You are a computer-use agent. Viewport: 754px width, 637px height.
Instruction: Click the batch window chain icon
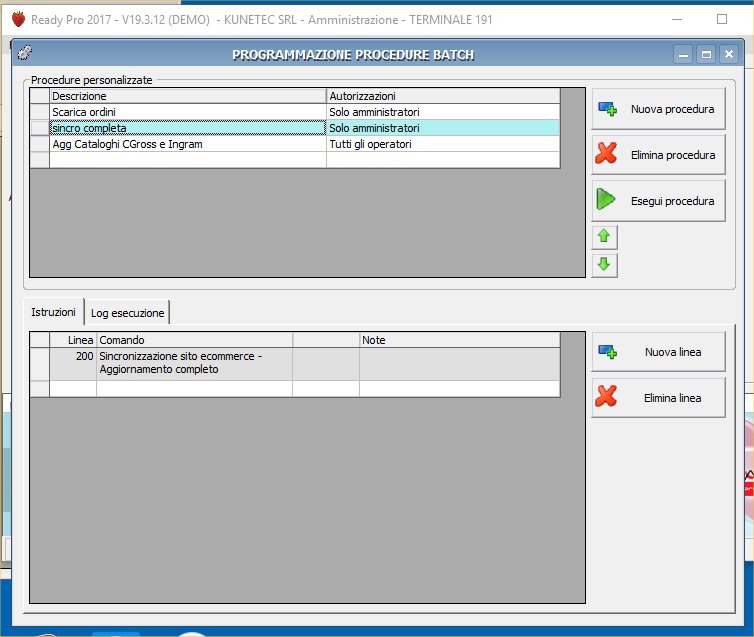(25, 52)
